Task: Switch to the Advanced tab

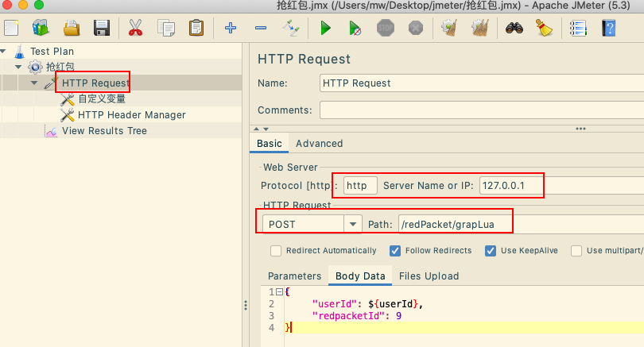Action: [319, 144]
